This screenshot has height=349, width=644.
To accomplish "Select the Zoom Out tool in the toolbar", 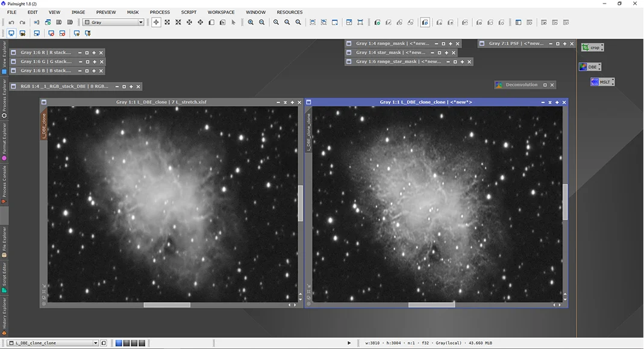I will point(261,22).
